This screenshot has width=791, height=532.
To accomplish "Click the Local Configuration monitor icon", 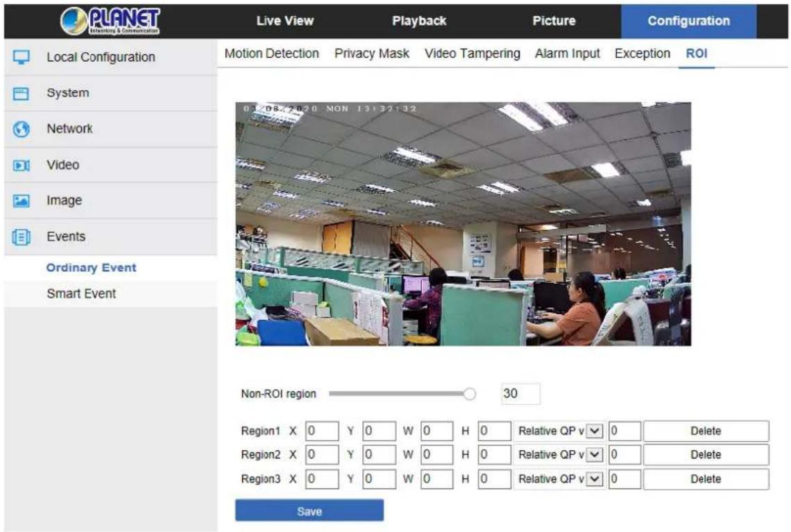I will tap(22, 58).
